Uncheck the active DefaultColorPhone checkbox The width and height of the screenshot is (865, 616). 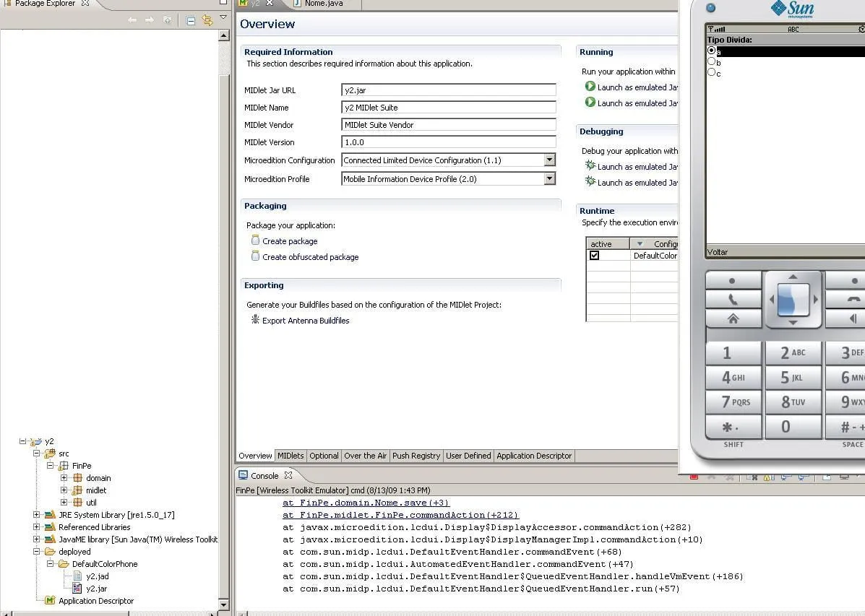(x=594, y=256)
